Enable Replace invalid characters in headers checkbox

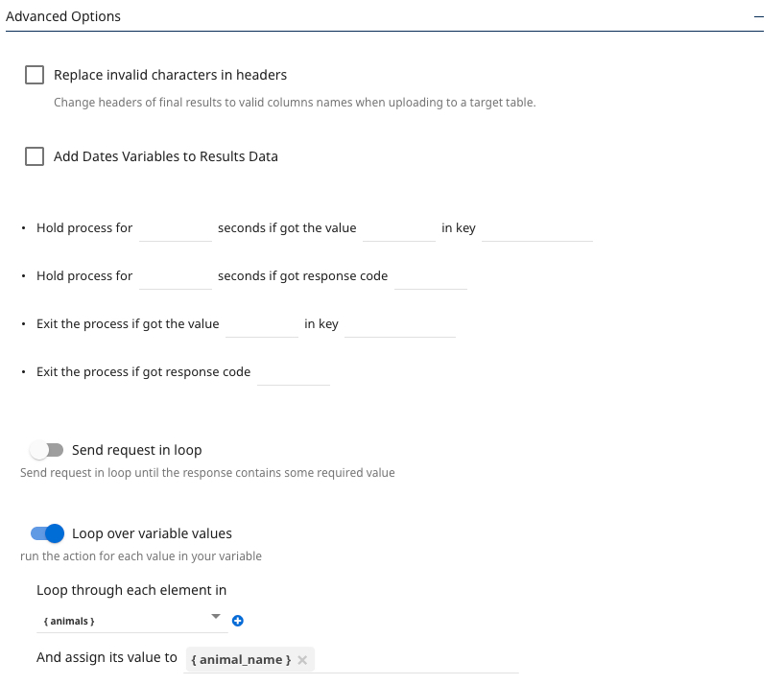click(x=35, y=75)
